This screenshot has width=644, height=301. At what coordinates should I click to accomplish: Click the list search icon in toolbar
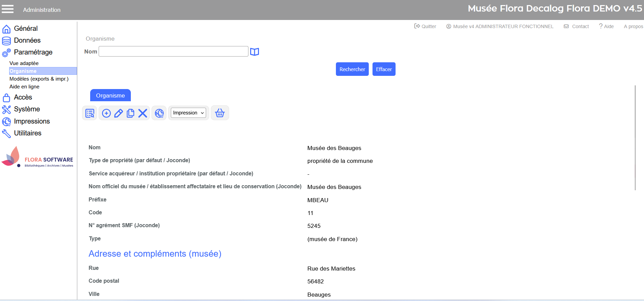click(90, 113)
